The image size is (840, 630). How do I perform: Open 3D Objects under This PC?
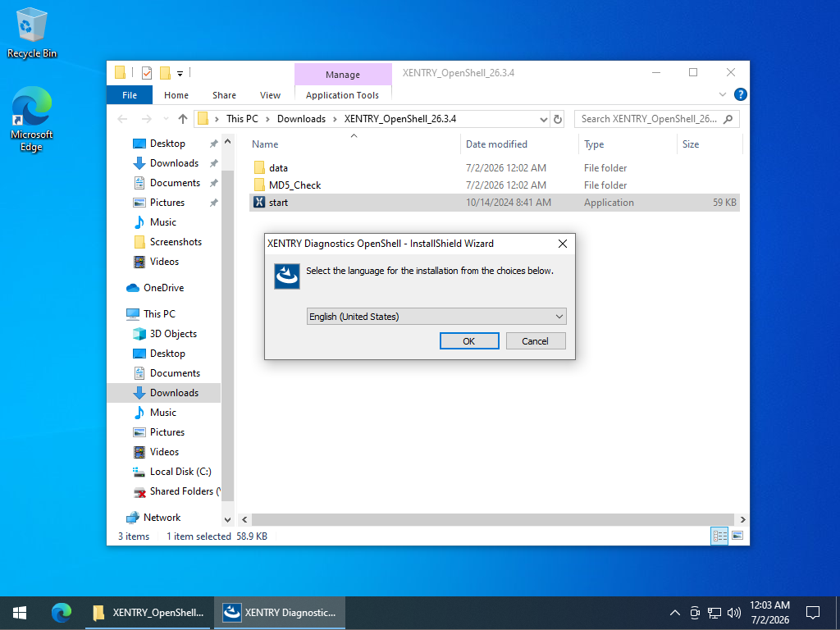[173, 334]
